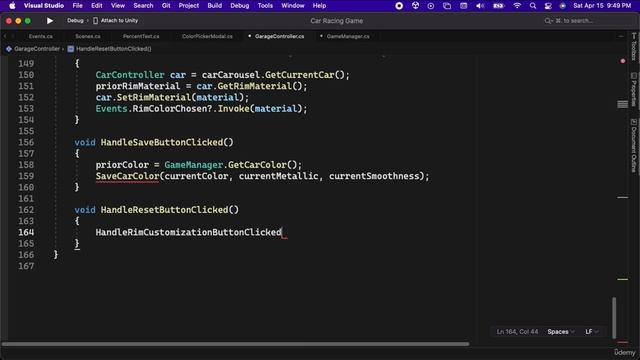Switch to the Events.cs tab
The height and width of the screenshot is (360, 640).
[x=40, y=36]
